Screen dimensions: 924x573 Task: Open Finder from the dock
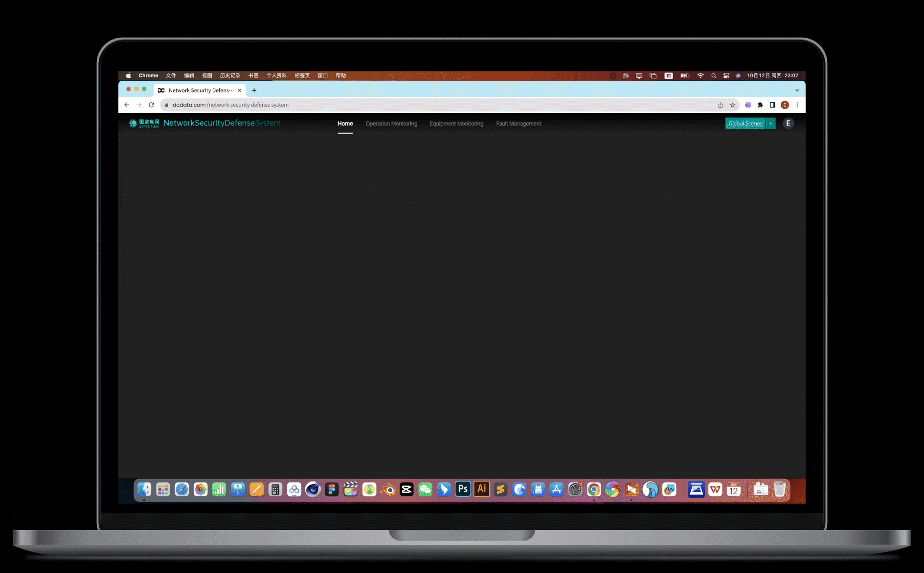[144, 489]
